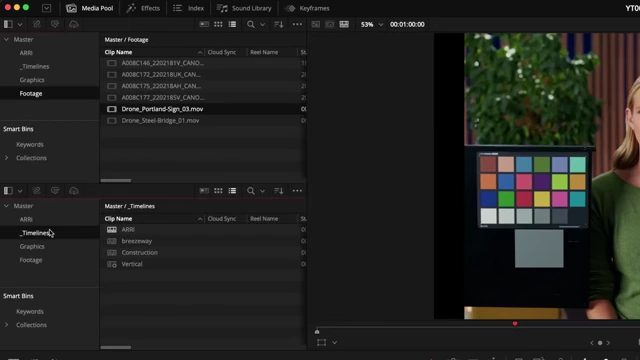Viewport: 640px width, 360px height.
Task: Open the transform overlay dropdown below viewer
Action: pos(335,343)
